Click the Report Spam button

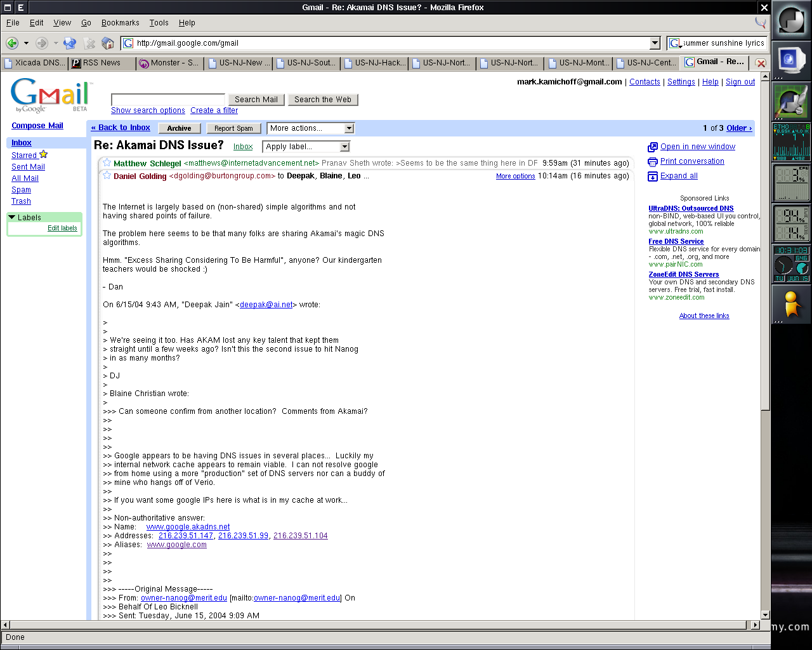click(233, 128)
